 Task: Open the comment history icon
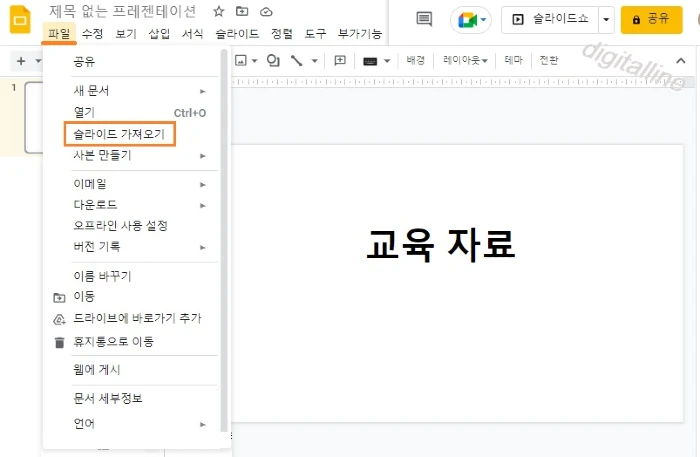coord(424,19)
